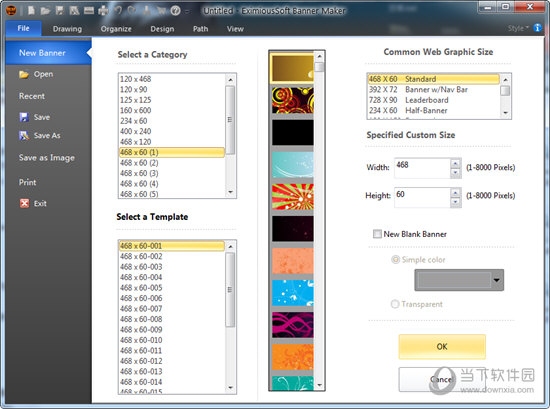Viewport: 550px width, 409px height.
Task: Decrease Width with the down spinner arrow
Action: click(x=455, y=172)
